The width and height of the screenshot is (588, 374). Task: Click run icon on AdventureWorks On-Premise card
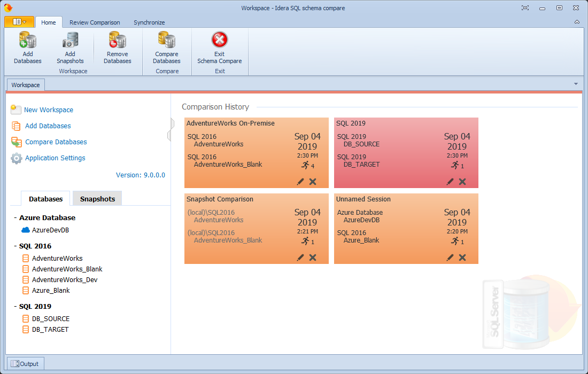[305, 165]
